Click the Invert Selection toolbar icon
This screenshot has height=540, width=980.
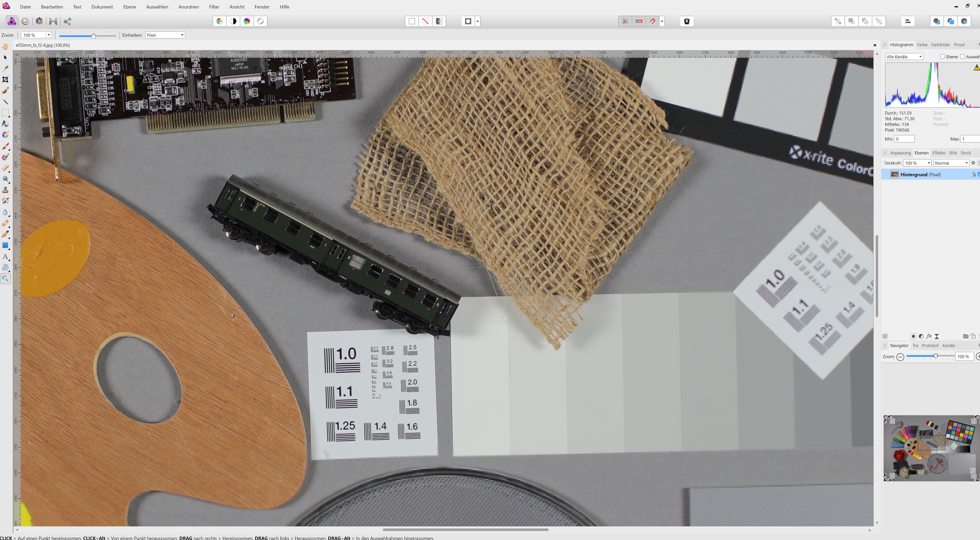pyautogui.click(x=439, y=21)
